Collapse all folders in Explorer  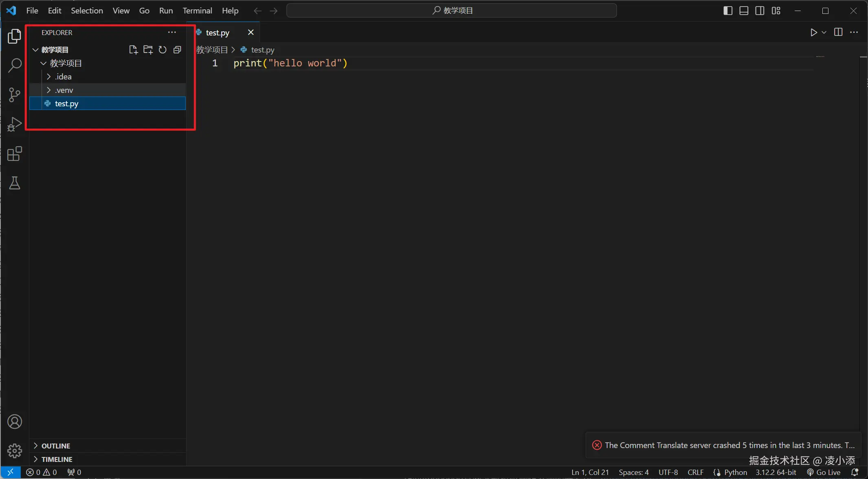coord(177,50)
